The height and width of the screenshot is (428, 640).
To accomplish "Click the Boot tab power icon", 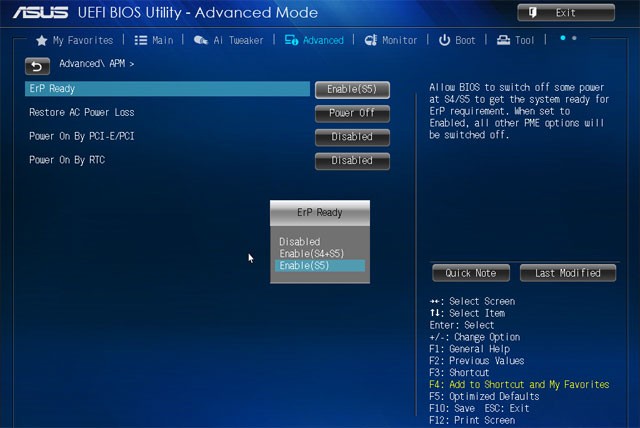I will 444,41.
